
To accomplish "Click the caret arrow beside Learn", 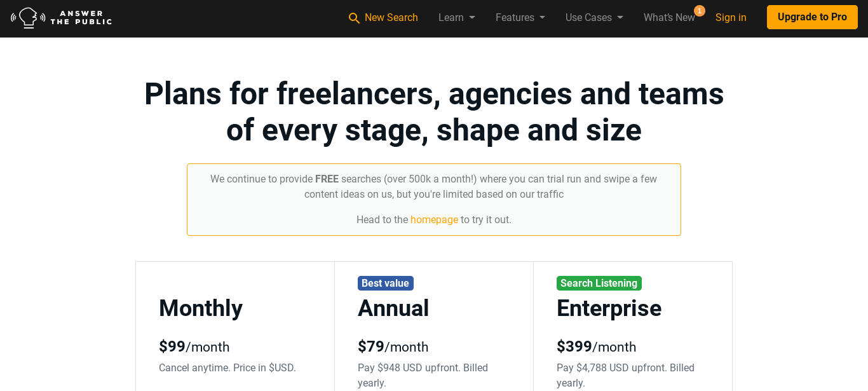I will pyautogui.click(x=472, y=18).
